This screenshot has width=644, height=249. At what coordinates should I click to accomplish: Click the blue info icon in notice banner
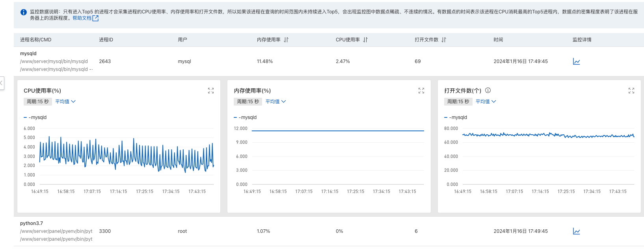tap(23, 12)
